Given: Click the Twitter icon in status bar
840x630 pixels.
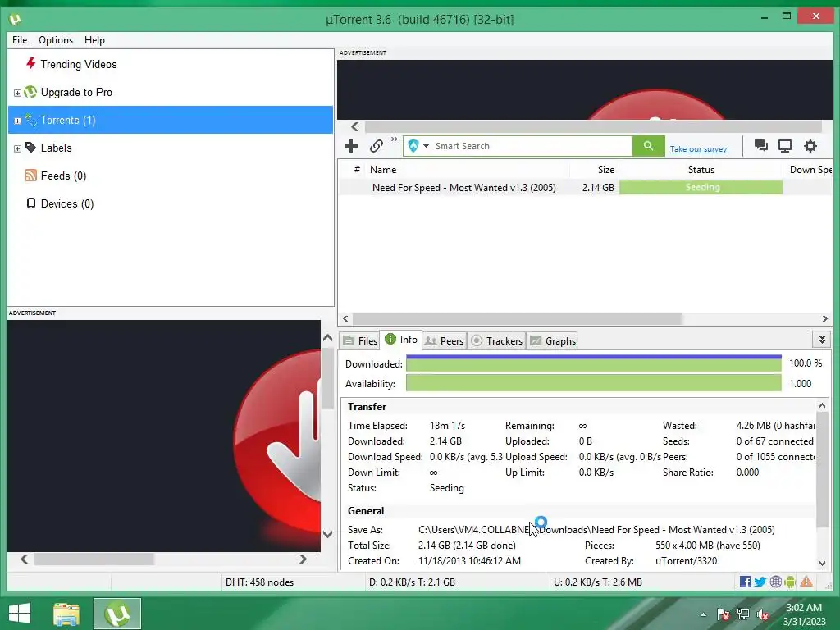Looking at the screenshot, I should coord(760,582).
